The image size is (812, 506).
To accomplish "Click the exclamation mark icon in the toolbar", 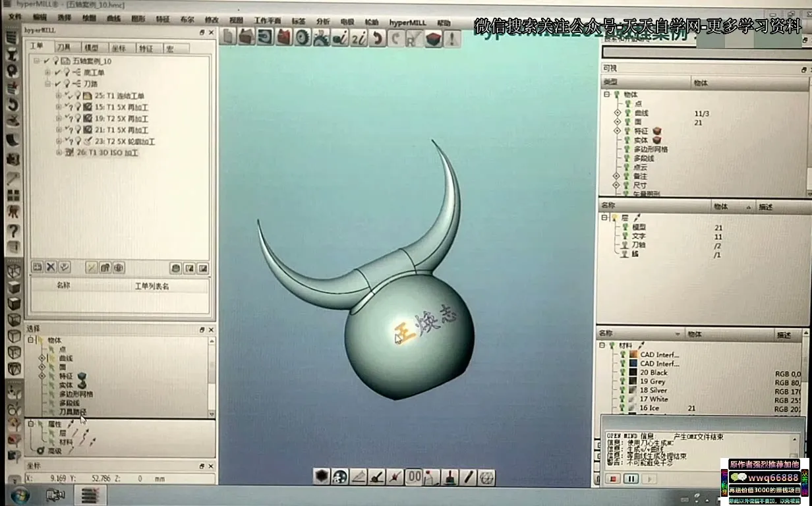I will tap(451, 38).
